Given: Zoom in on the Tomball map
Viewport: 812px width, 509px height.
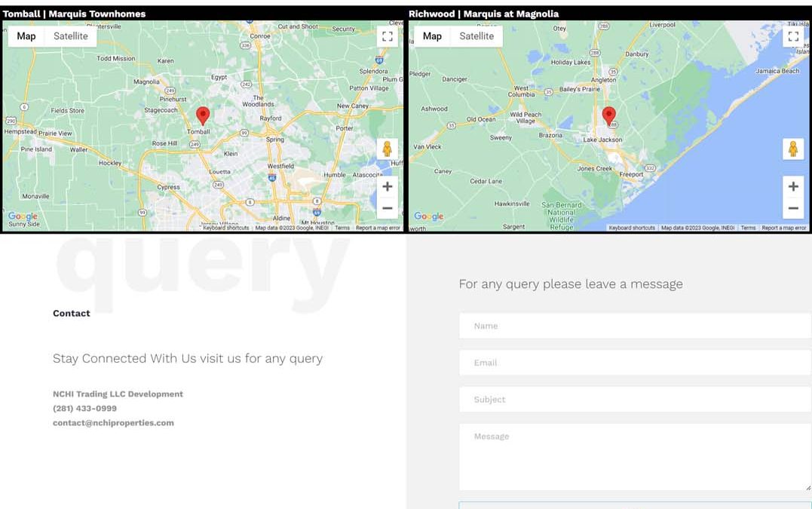Looking at the screenshot, I should click(387, 187).
